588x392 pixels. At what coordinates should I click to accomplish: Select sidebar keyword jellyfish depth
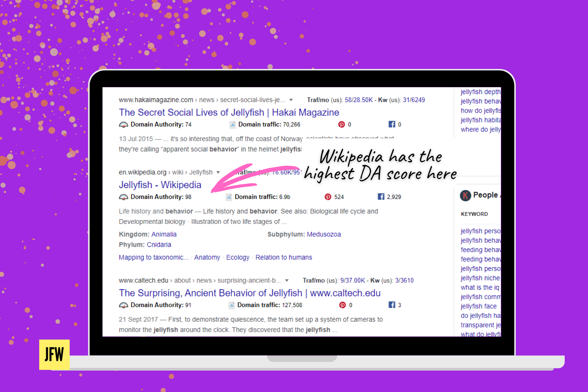481,92
